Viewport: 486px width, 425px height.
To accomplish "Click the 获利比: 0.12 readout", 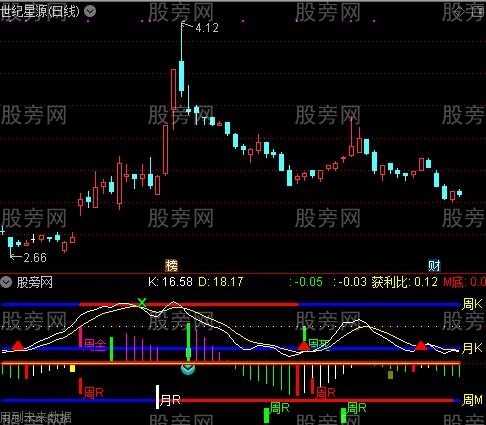I will pyautogui.click(x=405, y=282).
